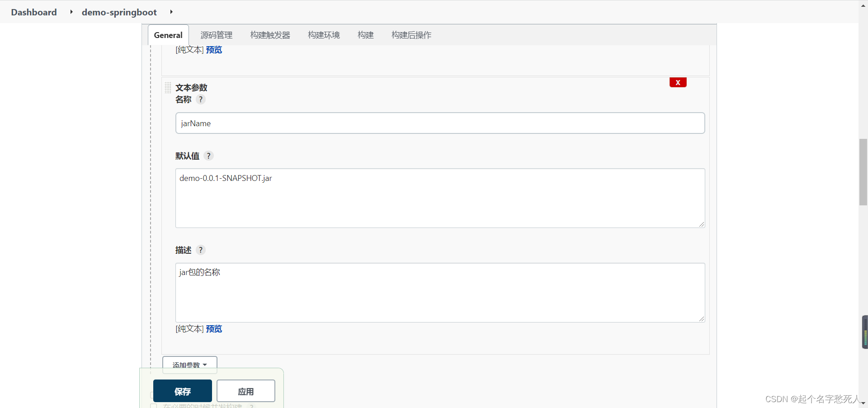Click the resize grip of default value textarea
The height and width of the screenshot is (408, 868).
pos(701,224)
